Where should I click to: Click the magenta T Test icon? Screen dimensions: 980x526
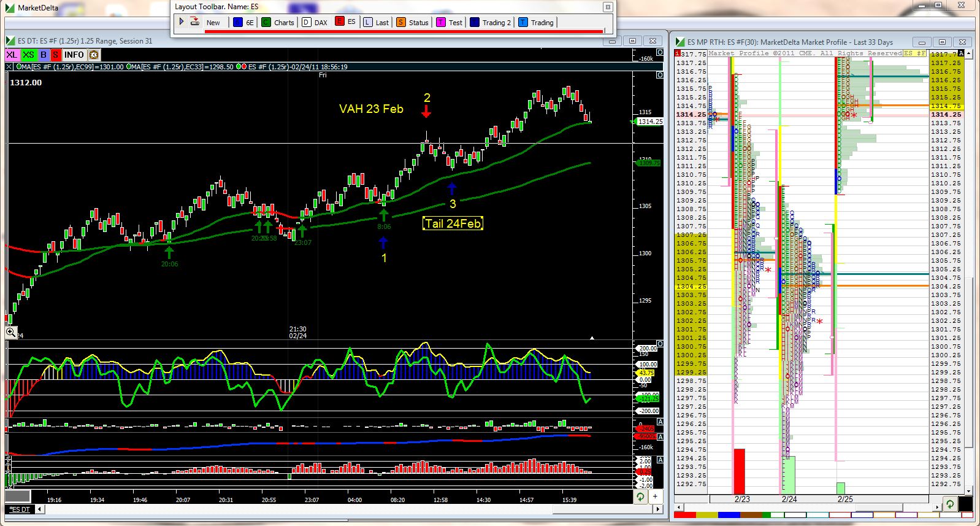441,22
